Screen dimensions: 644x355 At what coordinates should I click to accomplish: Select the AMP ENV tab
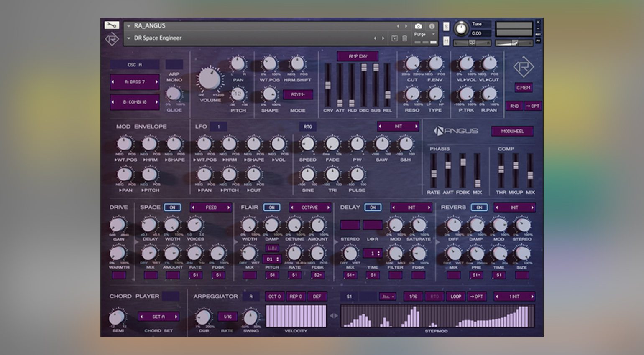(358, 56)
